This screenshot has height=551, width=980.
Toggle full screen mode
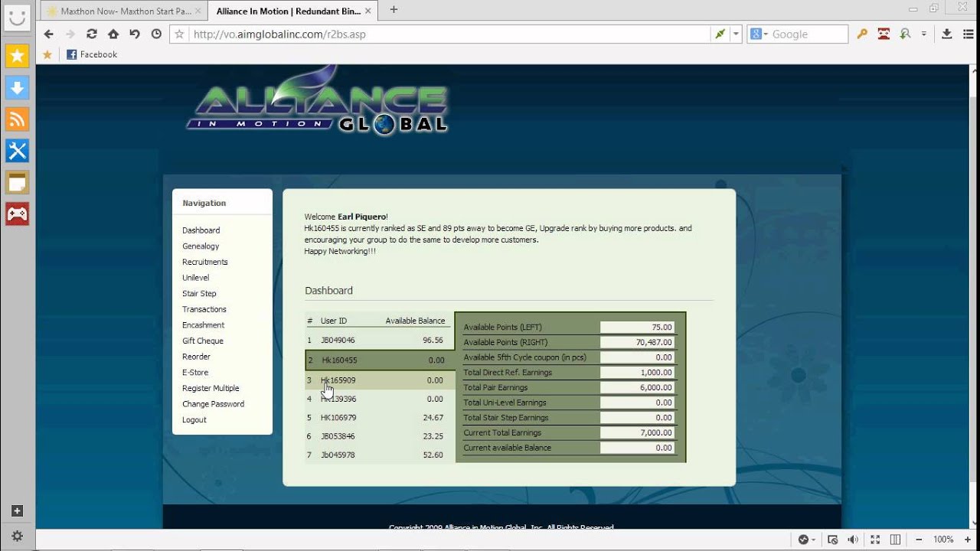pos(875,540)
